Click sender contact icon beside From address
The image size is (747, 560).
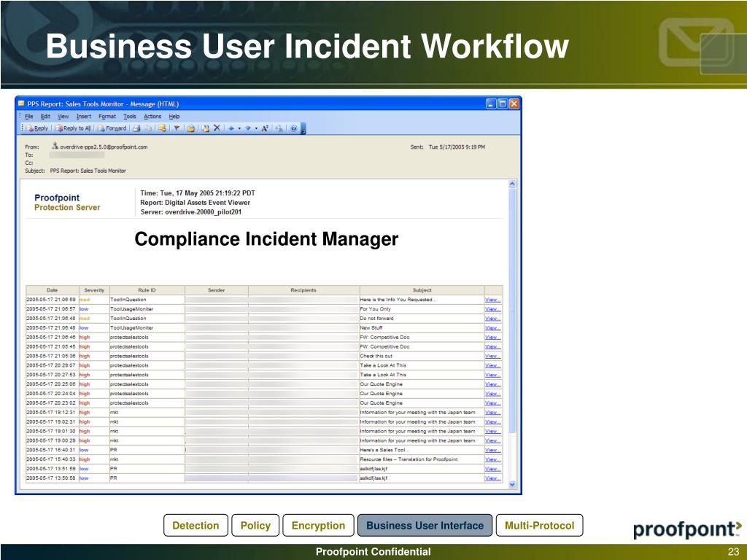(x=55, y=146)
